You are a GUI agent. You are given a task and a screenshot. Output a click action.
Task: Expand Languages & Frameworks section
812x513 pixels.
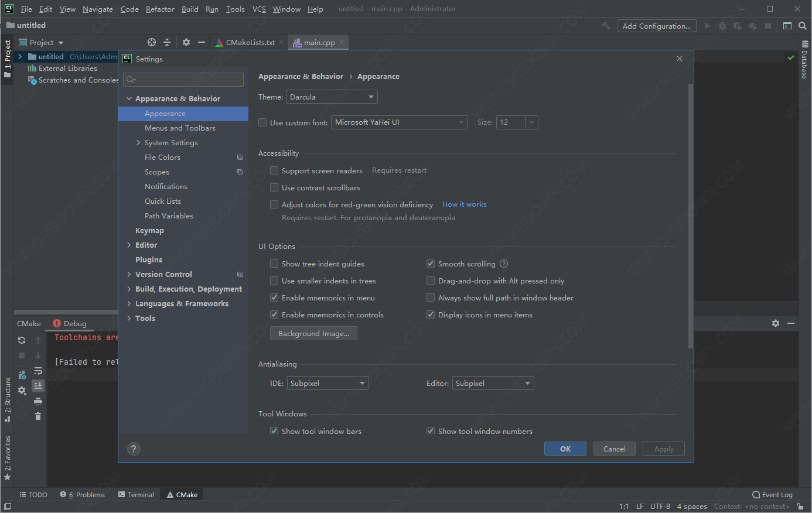[x=129, y=303]
